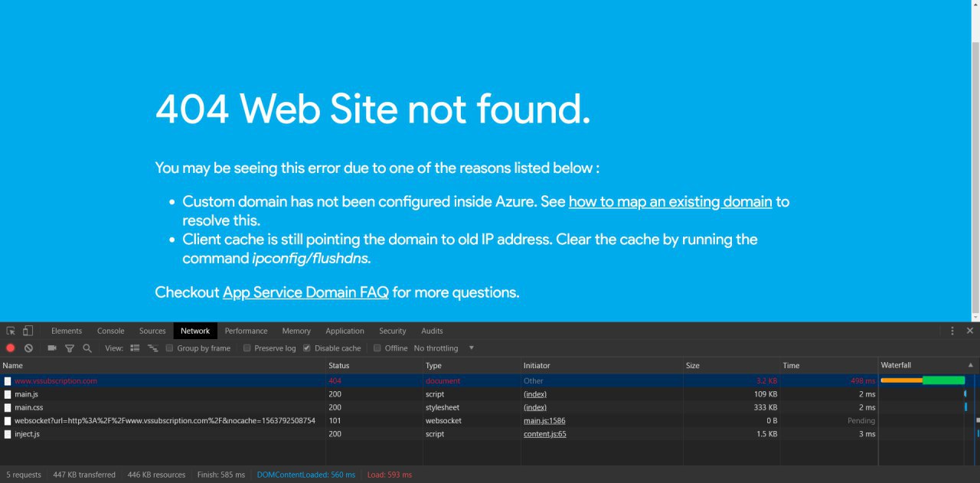Click the capture screenshots camera icon
The height and width of the screenshot is (483, 980).
(x=52, y=348)
